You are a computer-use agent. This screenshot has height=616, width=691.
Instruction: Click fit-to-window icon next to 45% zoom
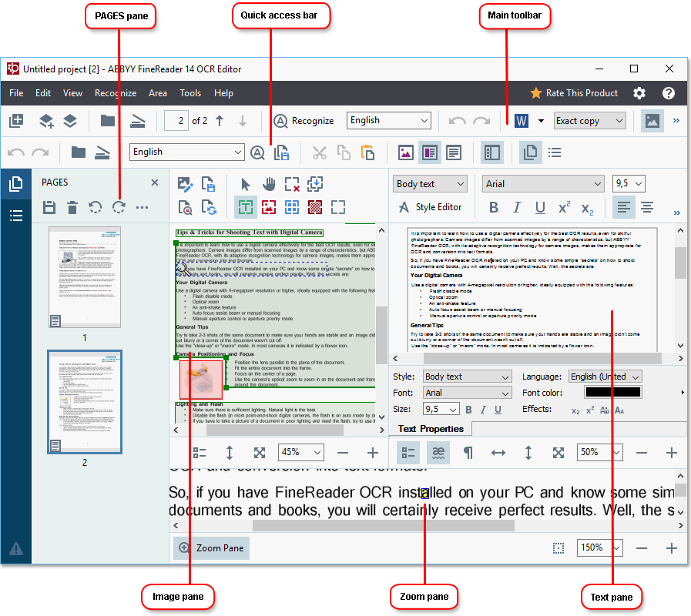[260, 453]
